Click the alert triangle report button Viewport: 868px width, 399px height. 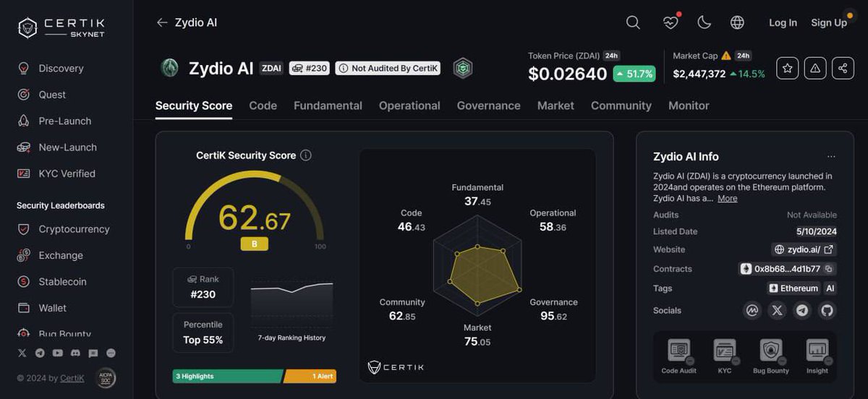(815, 68)
